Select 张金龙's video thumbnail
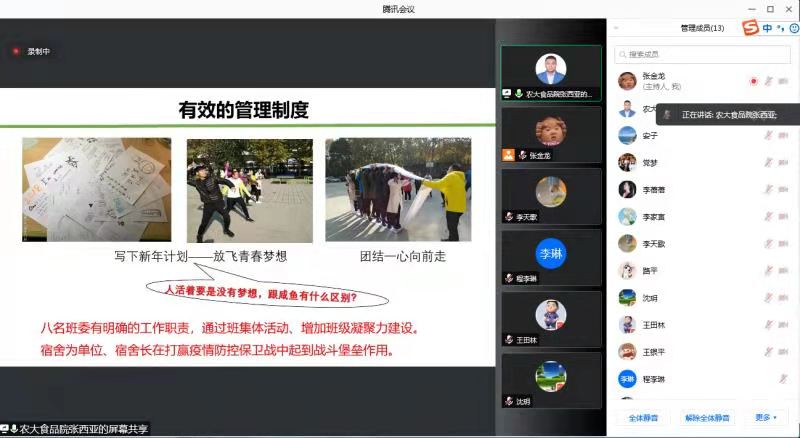 [x=551, y=134]
